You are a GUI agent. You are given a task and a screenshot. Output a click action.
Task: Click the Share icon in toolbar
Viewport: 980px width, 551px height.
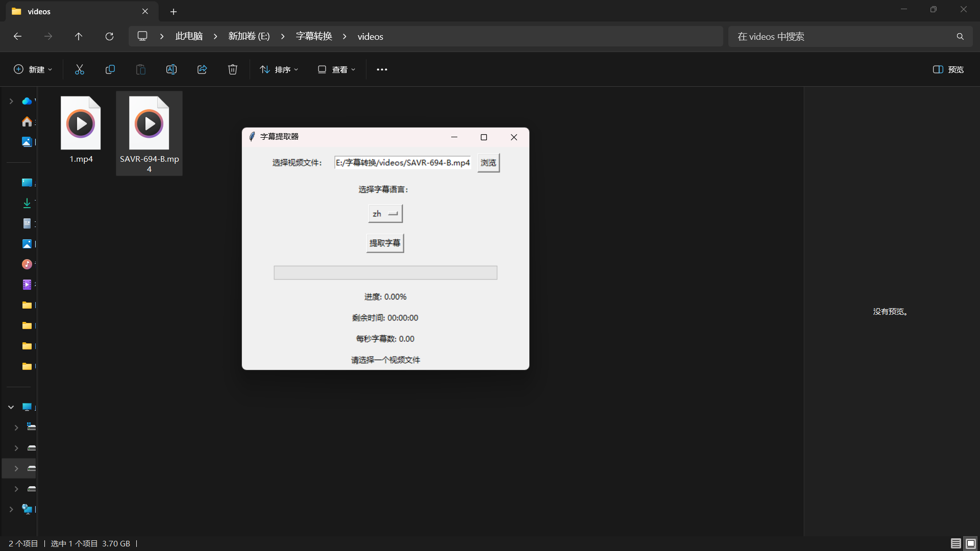tap(202, 69)
